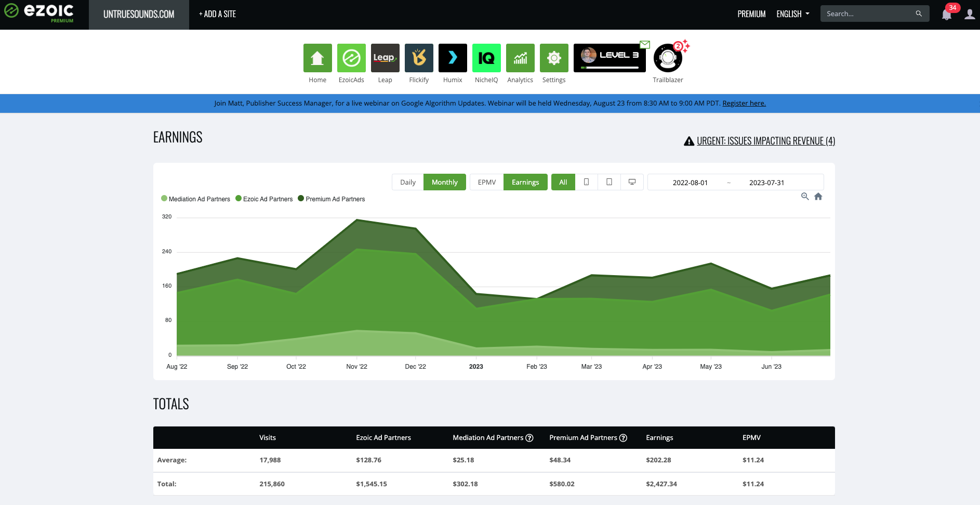The height and width of the screenshot is (505, 980).
Task: Click the Ezoic Ad Partners column header
Action: click(383, 438)
